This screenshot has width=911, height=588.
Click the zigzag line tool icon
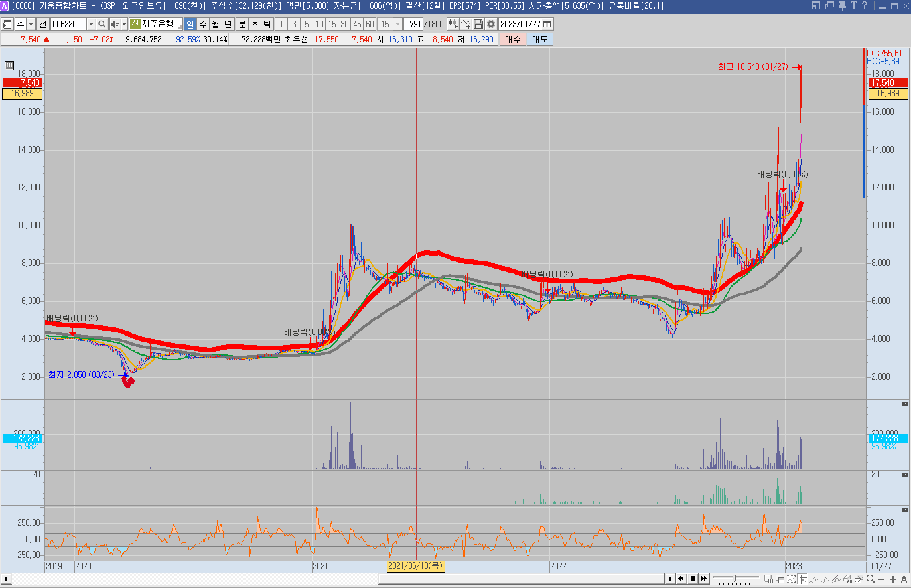pyautogui.click(x=825, y=579)
